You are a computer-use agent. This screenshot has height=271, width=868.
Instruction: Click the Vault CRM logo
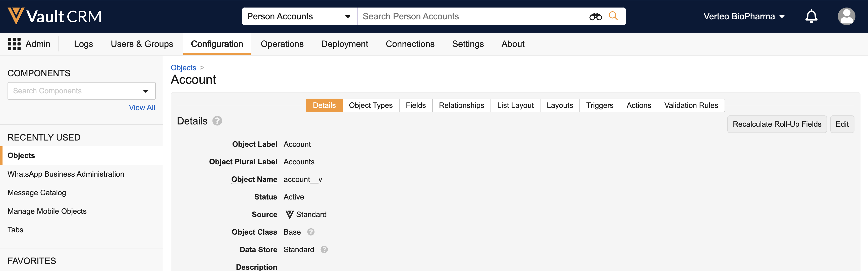(55, 16)
